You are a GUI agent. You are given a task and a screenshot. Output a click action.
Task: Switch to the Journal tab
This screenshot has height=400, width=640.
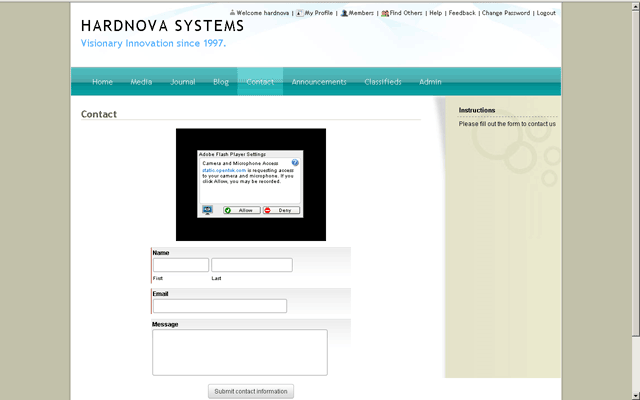click(x=183, y=82)
